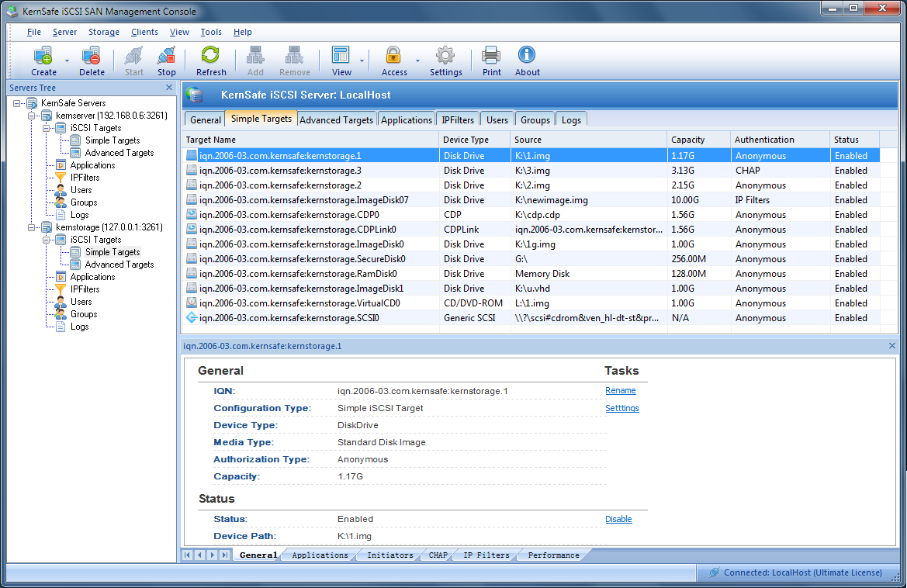Click Logs icon under kernserver
This screenshot has height=588, width=907.
pyautogui.click(x=61, y=215)
